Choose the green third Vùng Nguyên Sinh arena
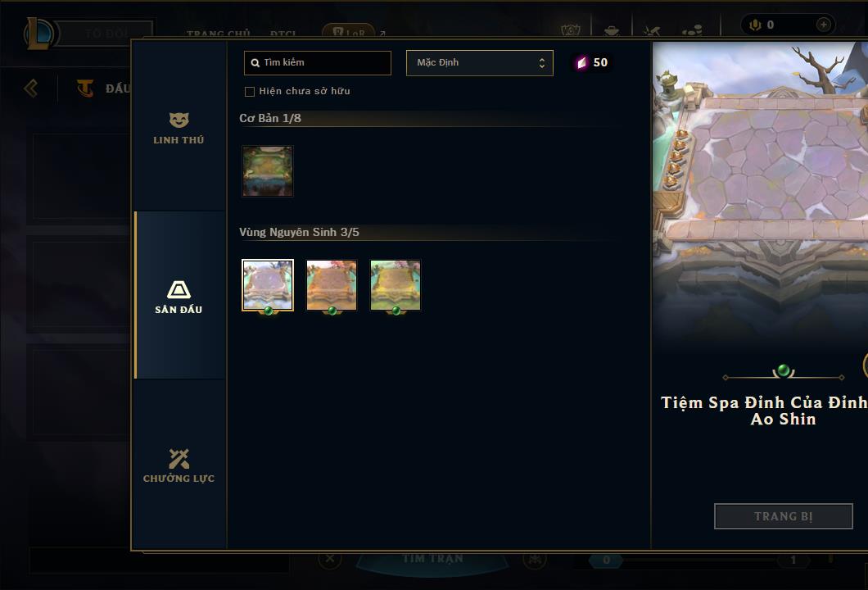Viewport: 868px width, 590px height. [396, 285]
